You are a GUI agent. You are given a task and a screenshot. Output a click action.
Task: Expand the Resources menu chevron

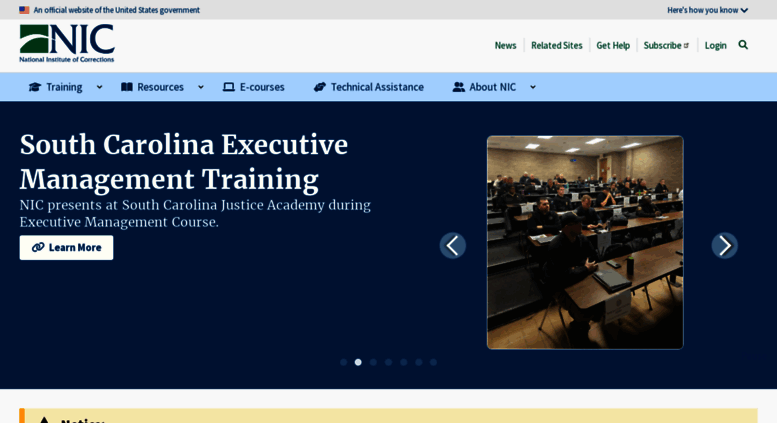click(x=201, y=87)
